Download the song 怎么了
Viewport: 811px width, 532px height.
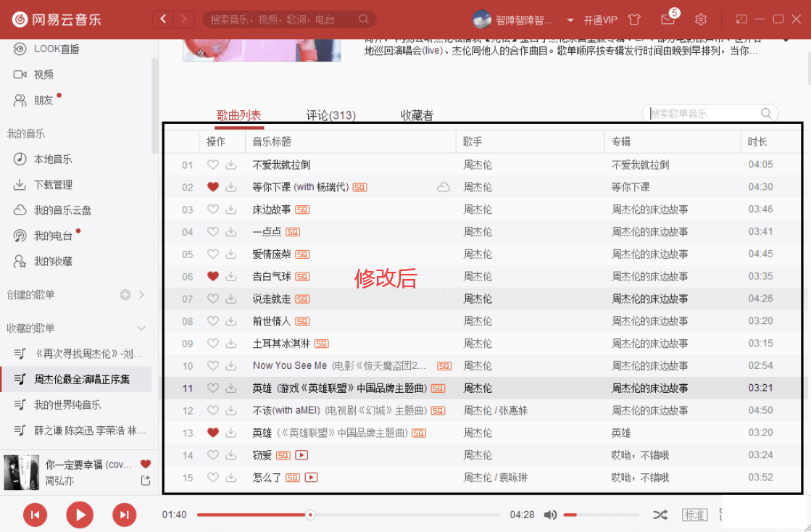tap(231, 478)
